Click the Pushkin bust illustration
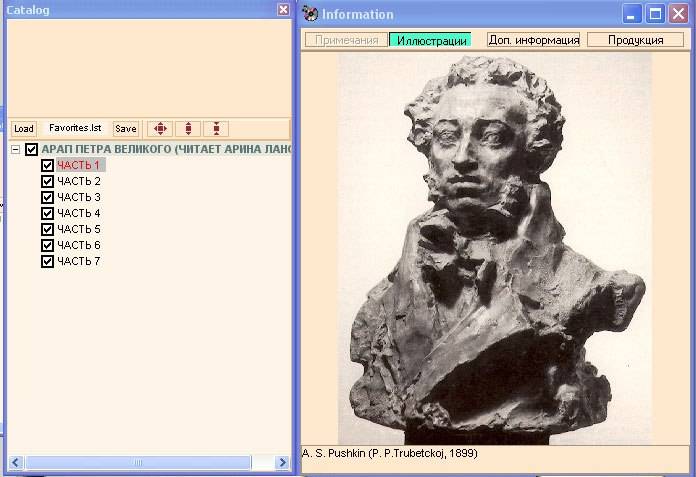 495,249
